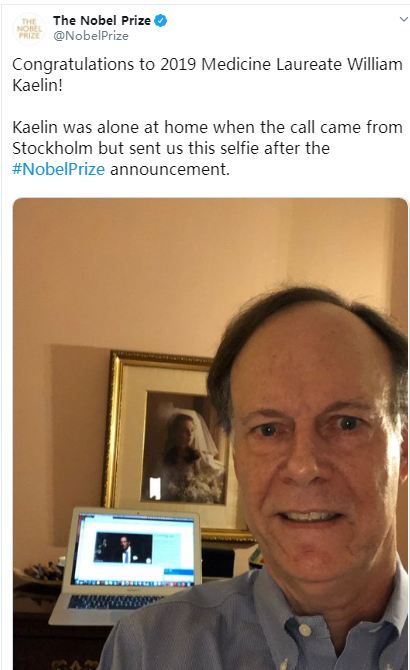Click the @NobelPrize handle

coord(91,36)
